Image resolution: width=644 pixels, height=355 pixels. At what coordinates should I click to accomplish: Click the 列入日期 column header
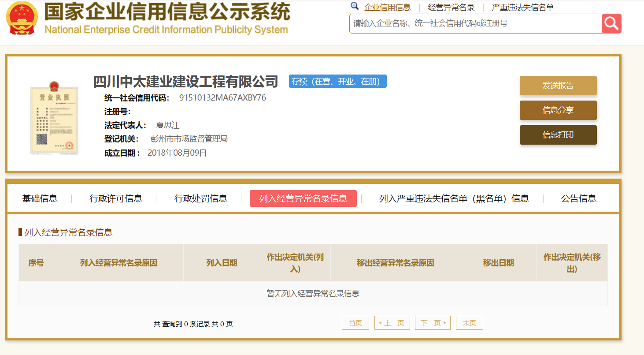pyautogui.click(x=222, y=263)
